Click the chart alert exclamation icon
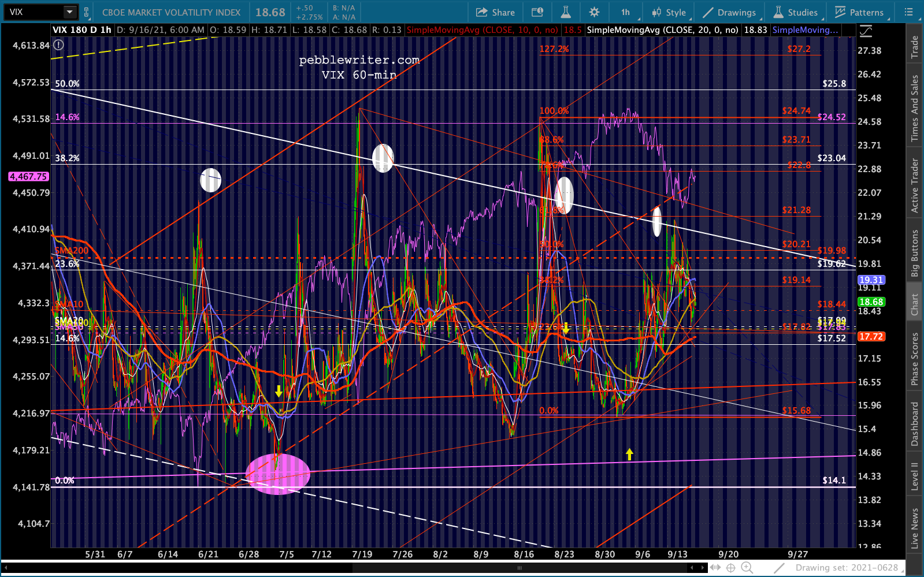Screen dimensions: 924x577 coord(58,46)
